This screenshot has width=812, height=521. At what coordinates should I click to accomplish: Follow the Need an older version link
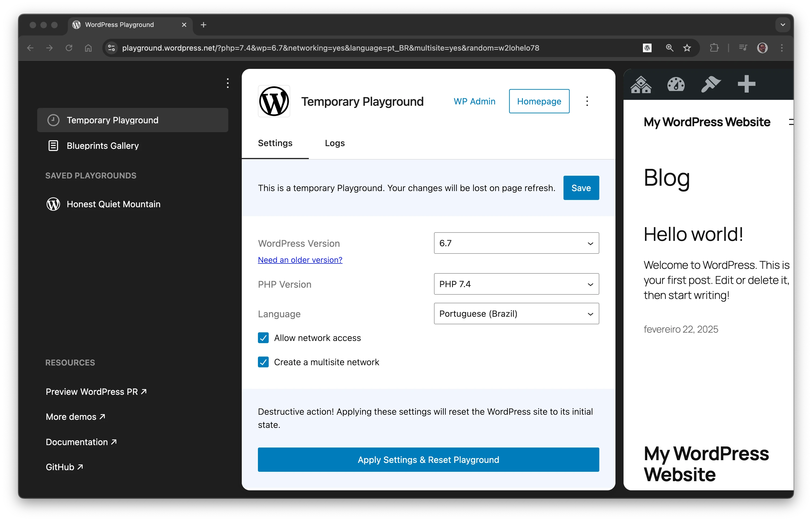300,260
